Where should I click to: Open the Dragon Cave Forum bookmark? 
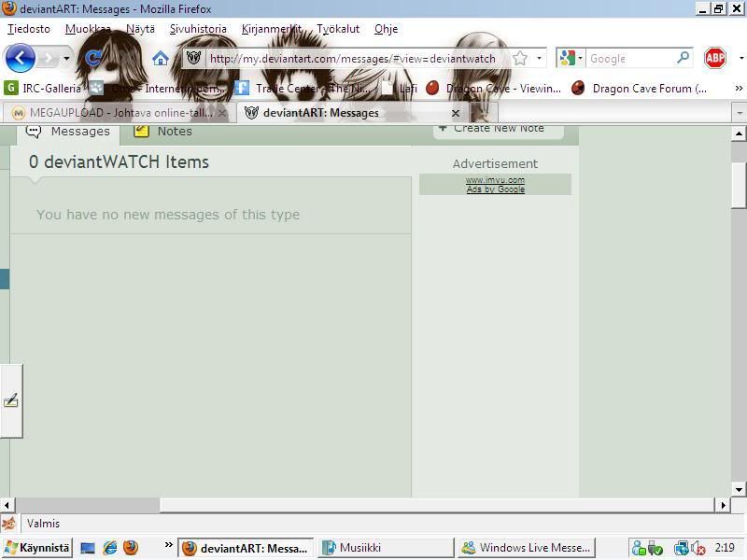click(640, 88)
